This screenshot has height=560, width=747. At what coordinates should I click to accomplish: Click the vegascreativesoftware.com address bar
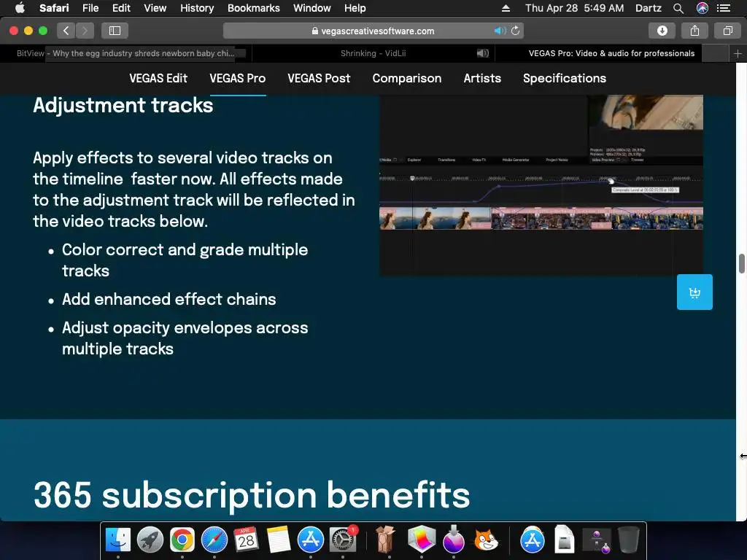click(x=373, y=31)
